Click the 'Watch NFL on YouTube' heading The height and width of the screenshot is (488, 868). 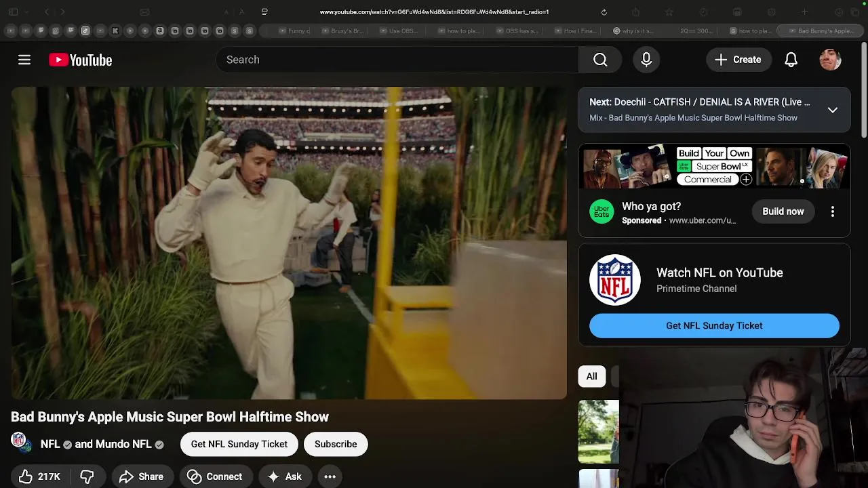[719, 272]
